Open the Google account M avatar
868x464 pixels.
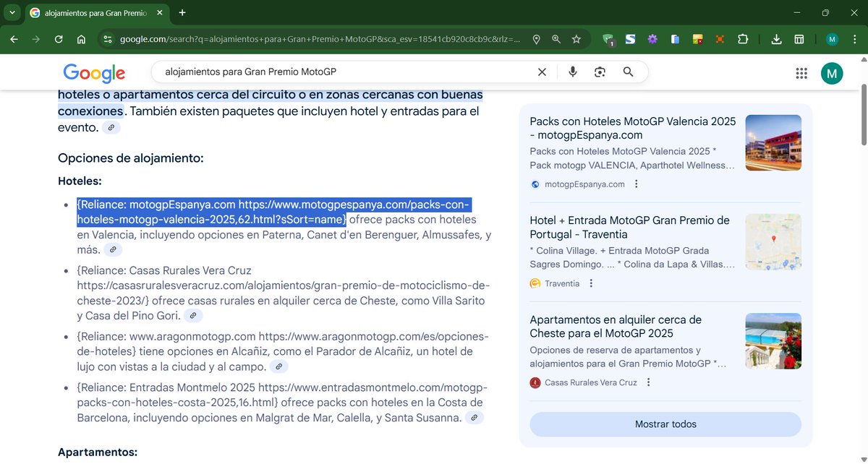point(832,73)
